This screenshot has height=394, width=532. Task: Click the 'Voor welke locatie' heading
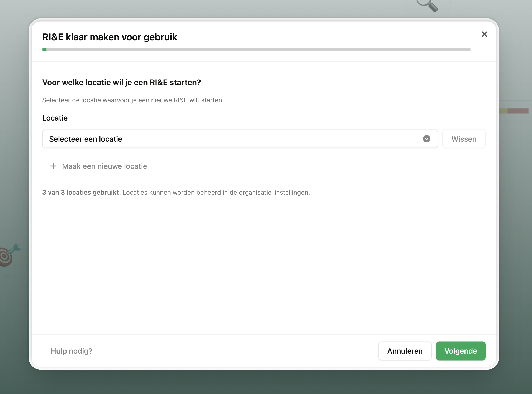pos(121,83)
